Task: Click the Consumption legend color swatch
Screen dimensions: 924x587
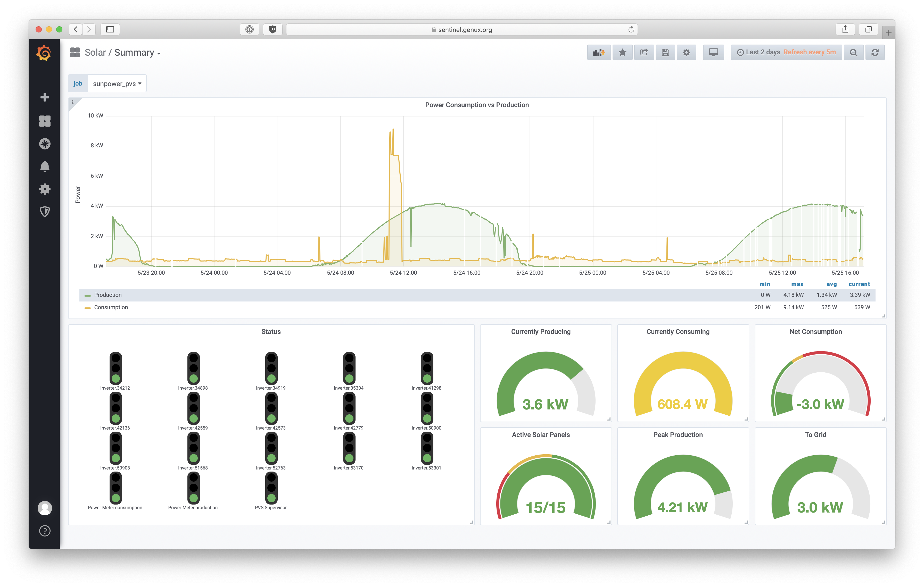Action: (87, 307)
